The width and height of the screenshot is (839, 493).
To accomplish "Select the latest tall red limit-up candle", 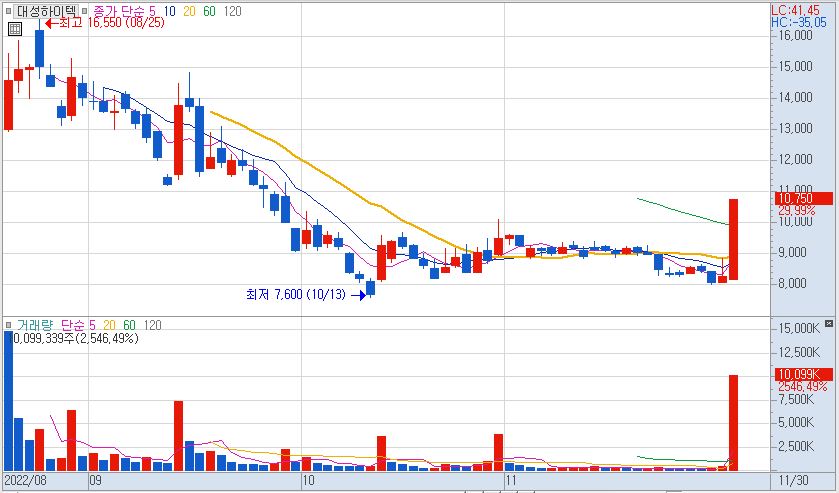I will [x=734, y=239].
